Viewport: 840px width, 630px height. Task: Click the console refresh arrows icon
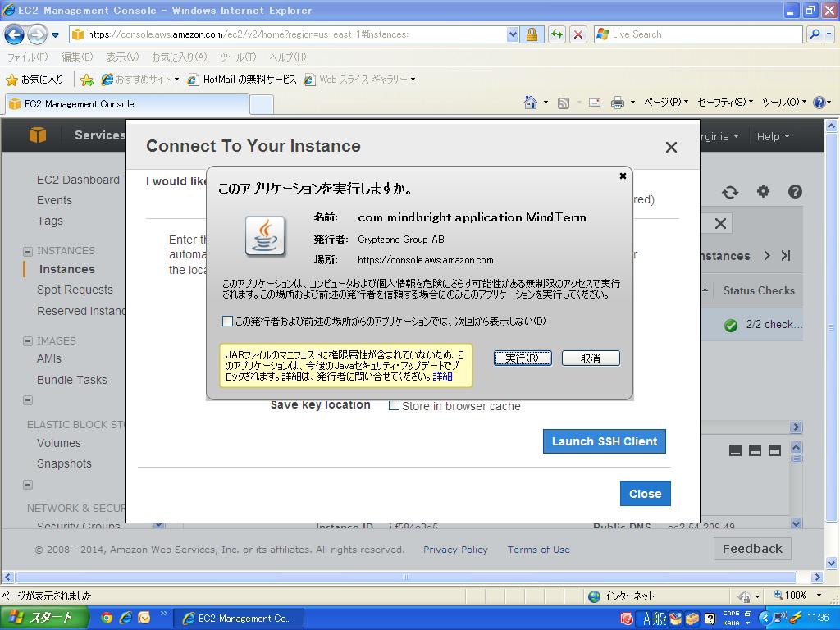(729, 192)
